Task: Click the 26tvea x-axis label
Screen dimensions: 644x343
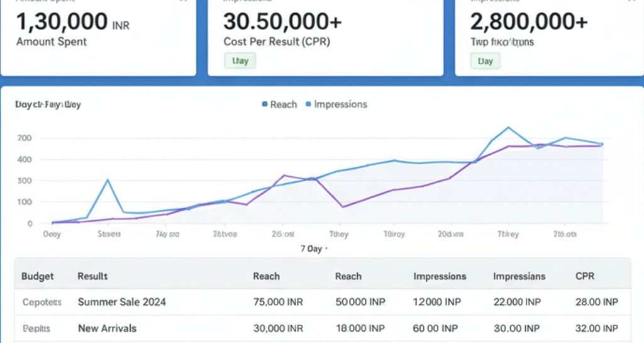Action: [x=225, y=234]
